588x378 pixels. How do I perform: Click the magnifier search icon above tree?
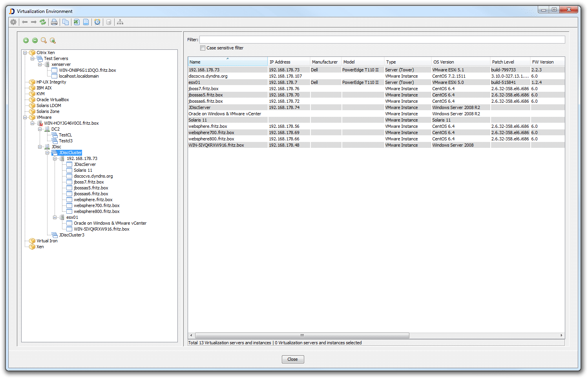(44, 40)
